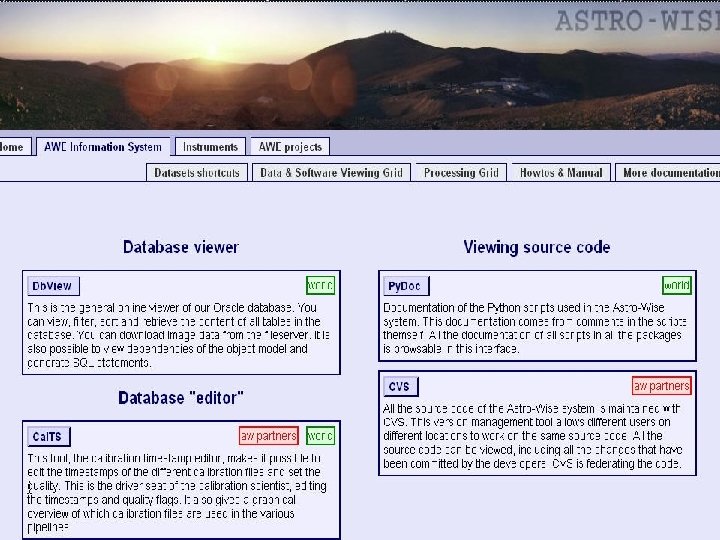Select the AWE Information System tab
720x540 pixels.
click(103, 147)
